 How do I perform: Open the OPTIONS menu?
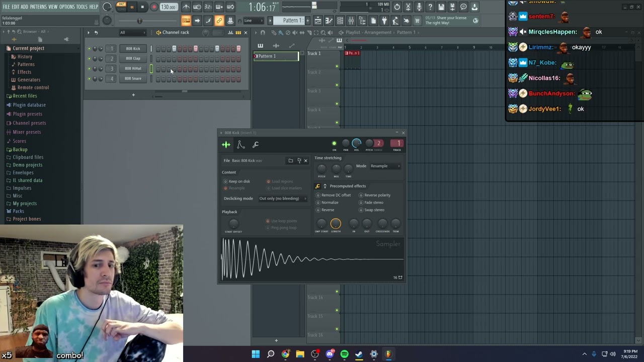tap(67, 7)
